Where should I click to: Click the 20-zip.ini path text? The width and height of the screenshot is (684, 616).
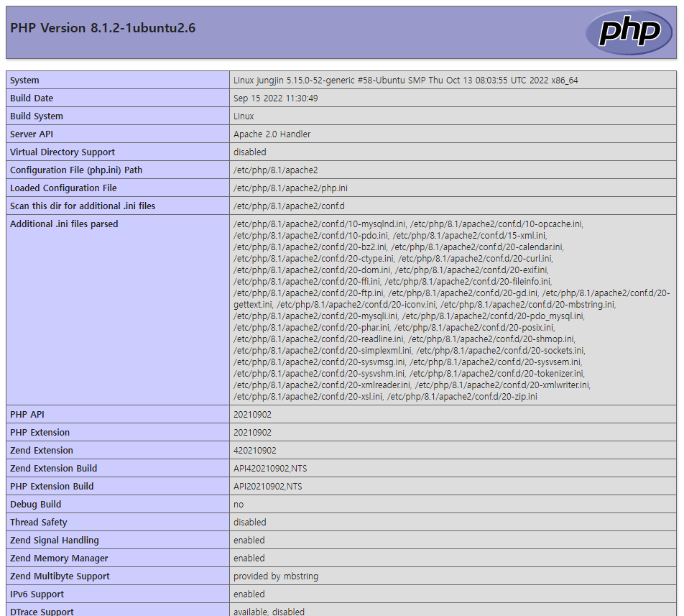[462, 397]
